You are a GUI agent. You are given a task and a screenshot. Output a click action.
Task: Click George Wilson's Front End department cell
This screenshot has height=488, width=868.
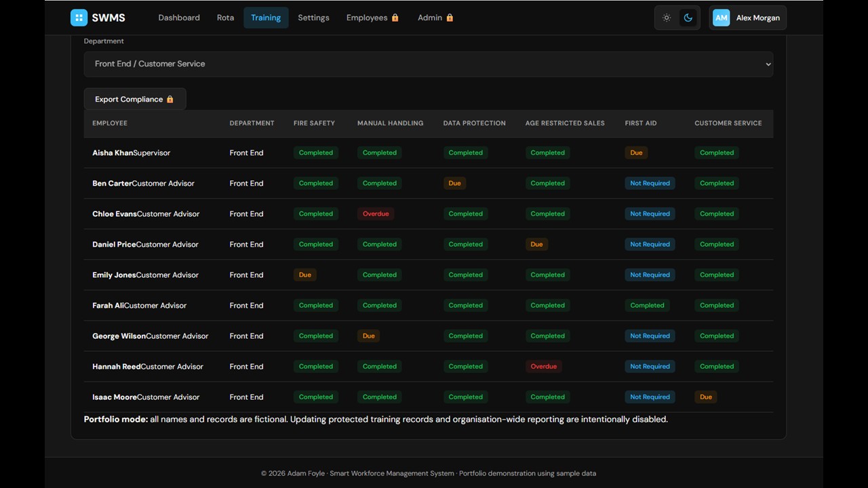tap(246, 335)
